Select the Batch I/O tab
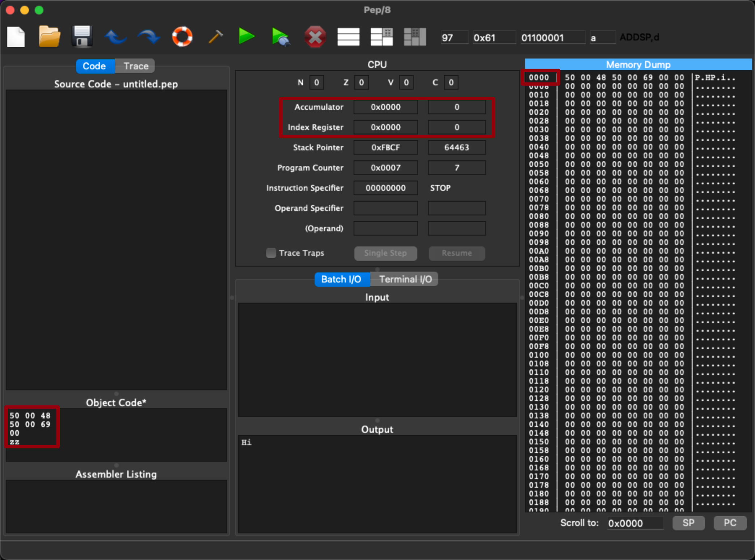This screenshot has height=560, width=755. (x=341, y=279)
